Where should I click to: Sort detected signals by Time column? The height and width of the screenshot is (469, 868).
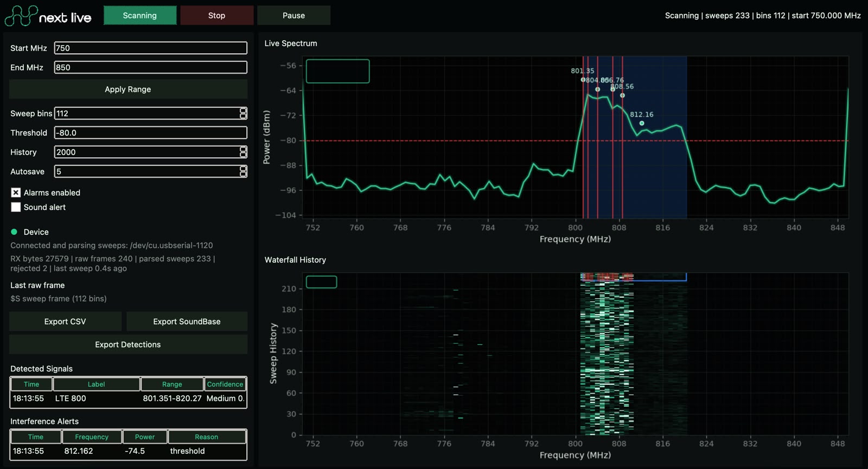point(31,384)
